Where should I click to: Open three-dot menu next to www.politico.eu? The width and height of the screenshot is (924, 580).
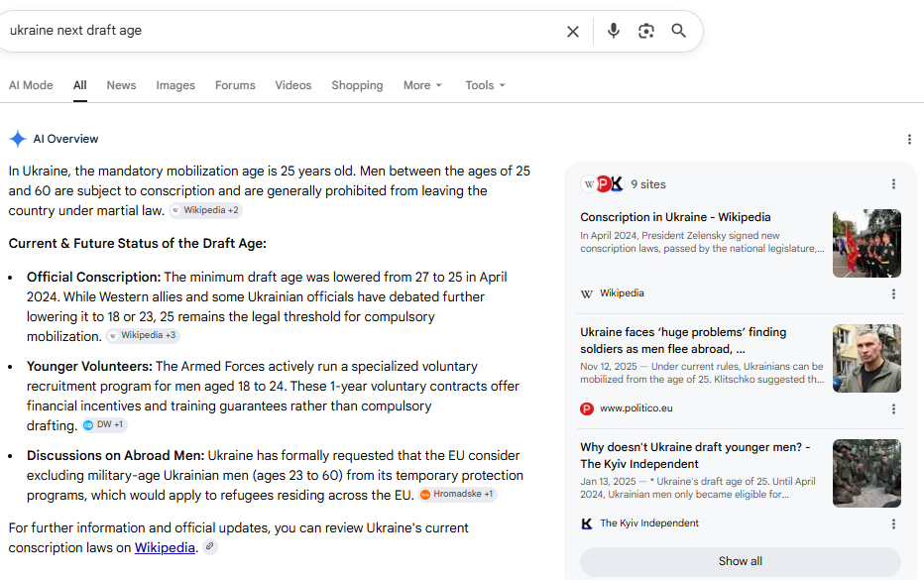(893, 409)
